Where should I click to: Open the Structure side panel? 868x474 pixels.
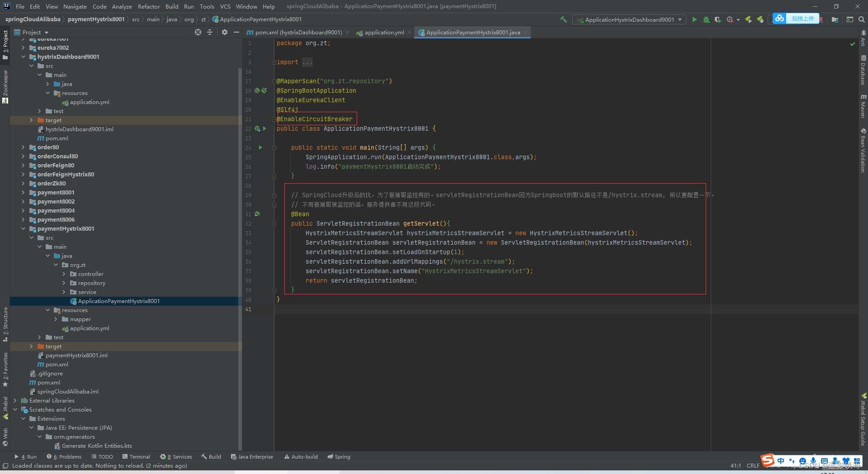pos(5,324)
